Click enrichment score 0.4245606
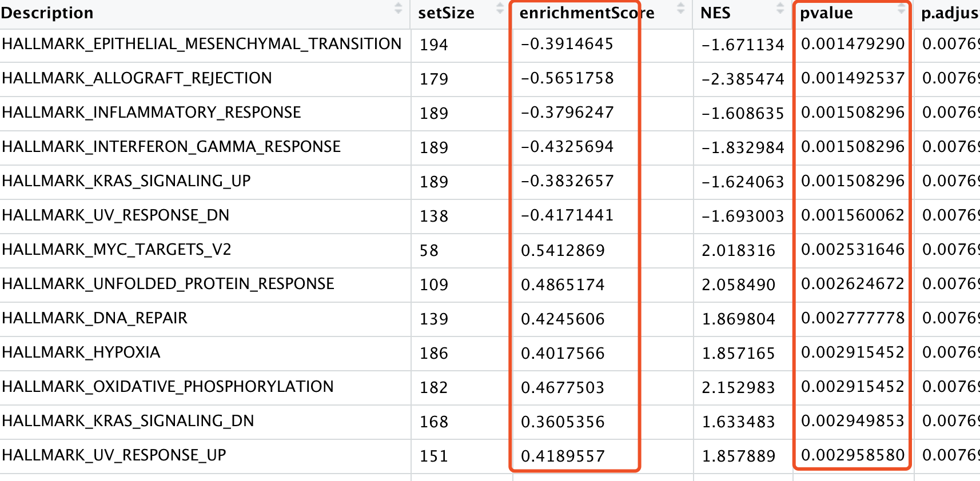 [563, 319]
